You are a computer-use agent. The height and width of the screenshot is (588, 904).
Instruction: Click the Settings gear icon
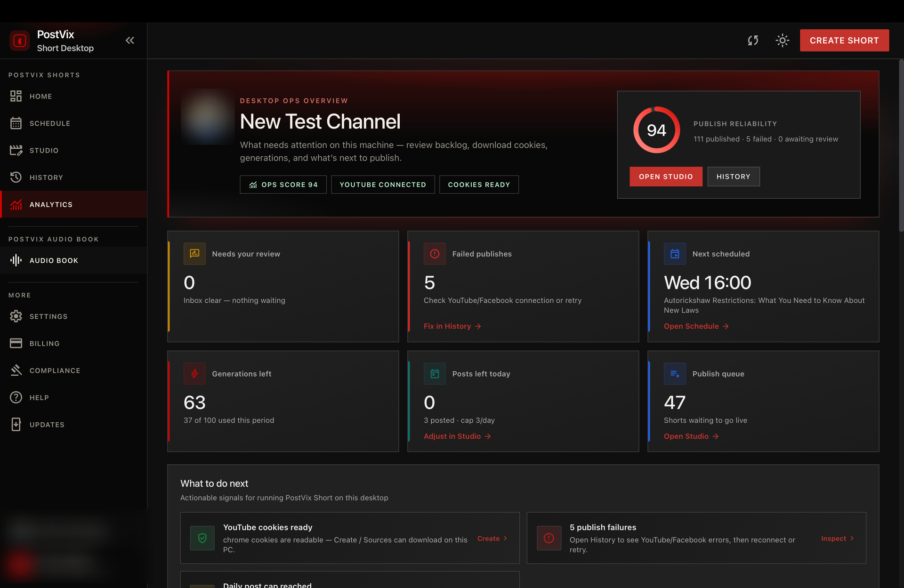coord(16,316)
